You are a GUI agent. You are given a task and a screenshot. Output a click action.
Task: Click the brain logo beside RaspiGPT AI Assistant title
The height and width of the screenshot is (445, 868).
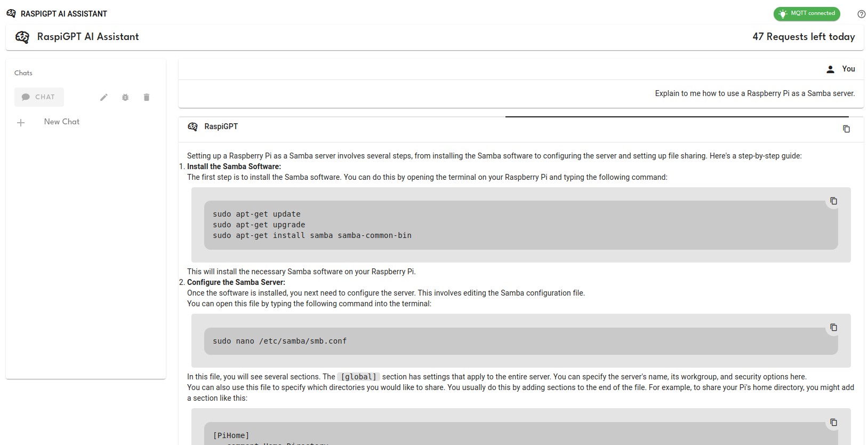click(22, 37)
